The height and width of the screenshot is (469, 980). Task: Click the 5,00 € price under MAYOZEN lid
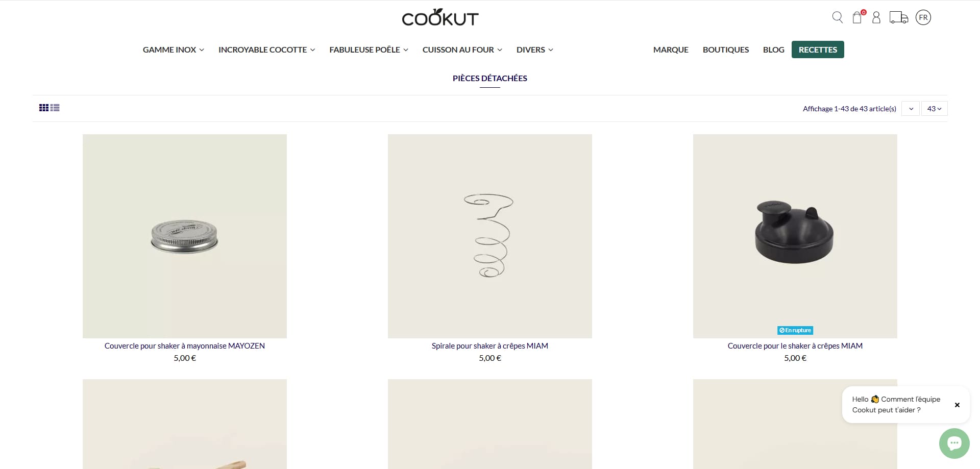coord(185,358)
